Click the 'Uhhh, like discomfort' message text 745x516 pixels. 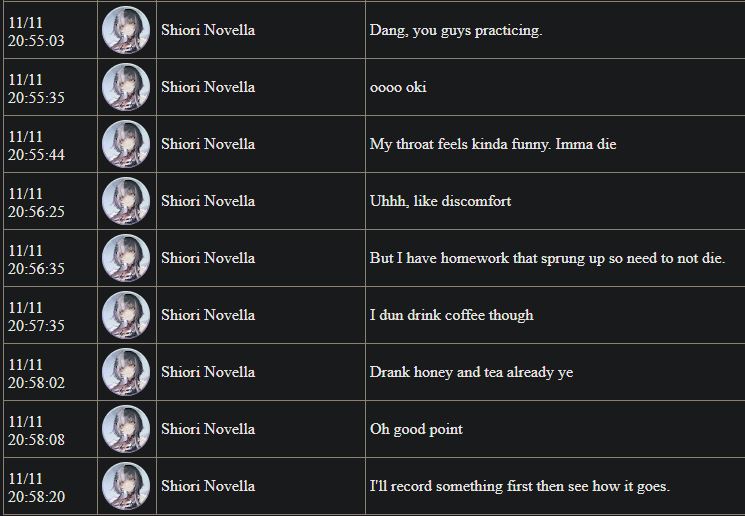coord(440,201)
